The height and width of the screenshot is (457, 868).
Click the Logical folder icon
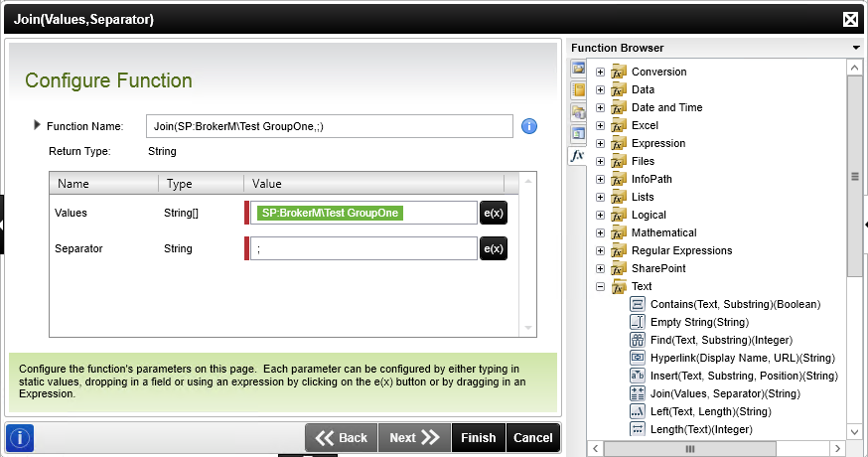pos(619,215)
